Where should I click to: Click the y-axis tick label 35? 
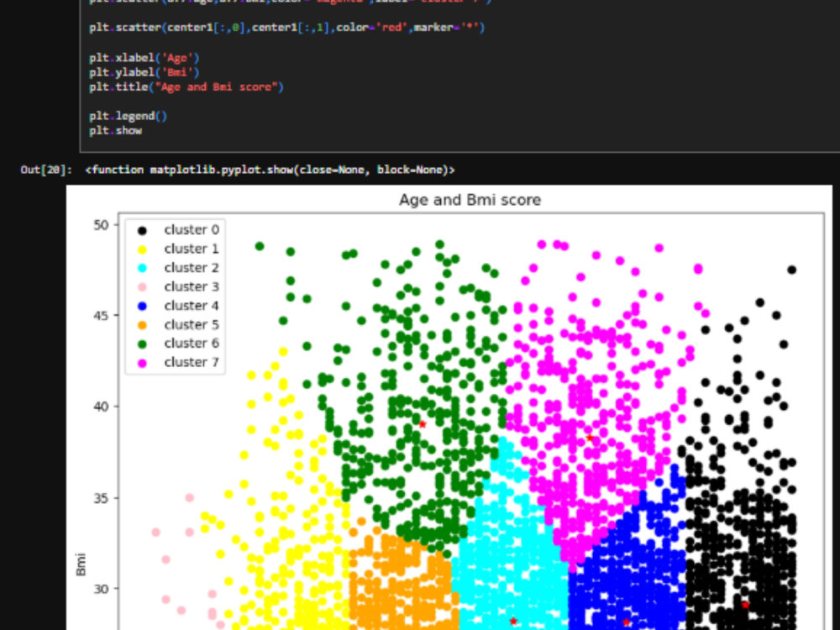(x=101, y=498)
